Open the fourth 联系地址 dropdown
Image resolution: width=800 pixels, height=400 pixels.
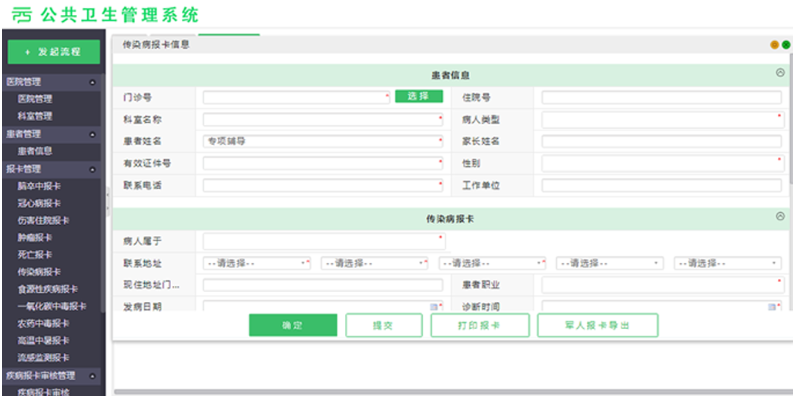610,263
